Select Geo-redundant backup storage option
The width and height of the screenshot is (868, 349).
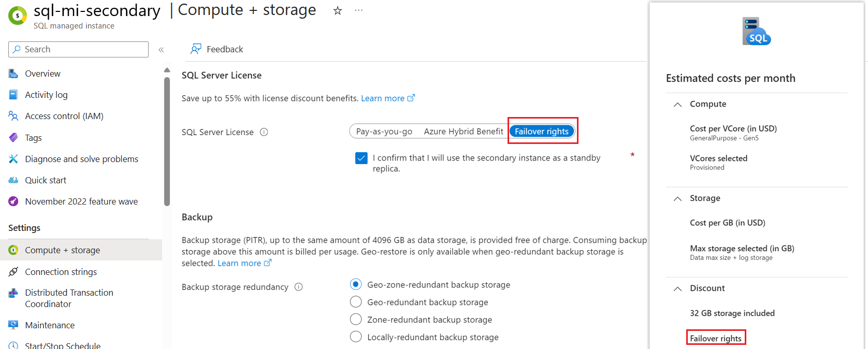(356, 302)
